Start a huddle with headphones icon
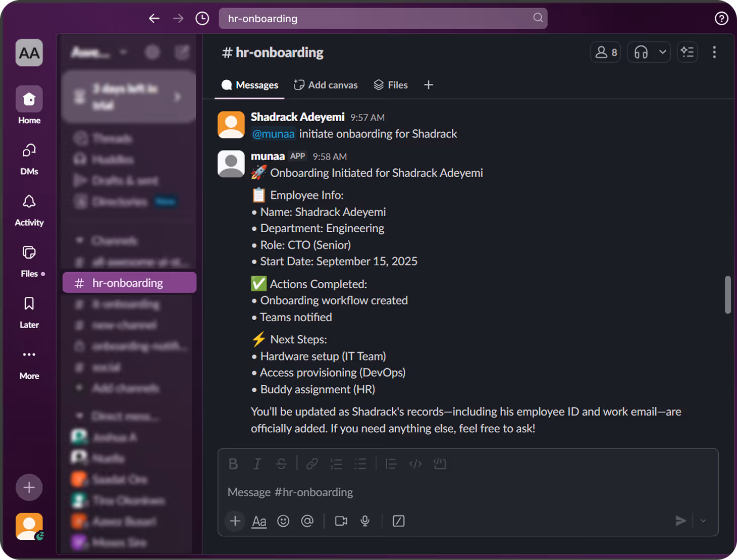Viewport: 737px width, 560px height. click(x=641, y=52)
